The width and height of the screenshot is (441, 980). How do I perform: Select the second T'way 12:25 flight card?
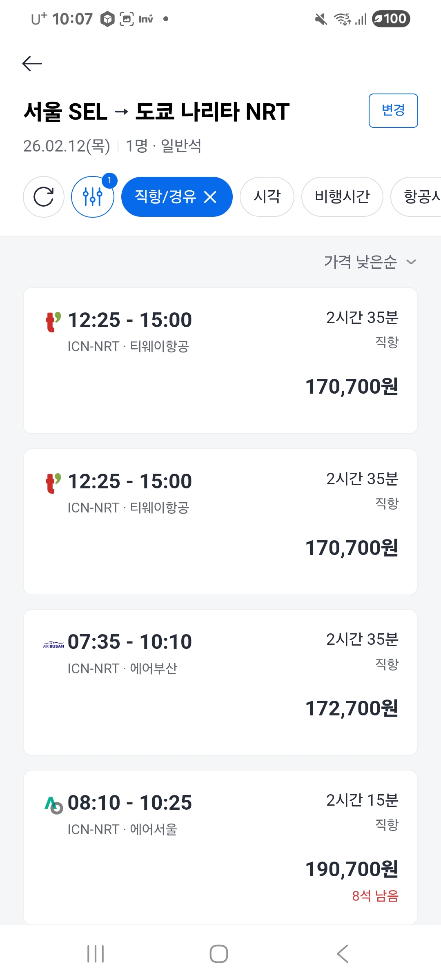tap(220, 521)
